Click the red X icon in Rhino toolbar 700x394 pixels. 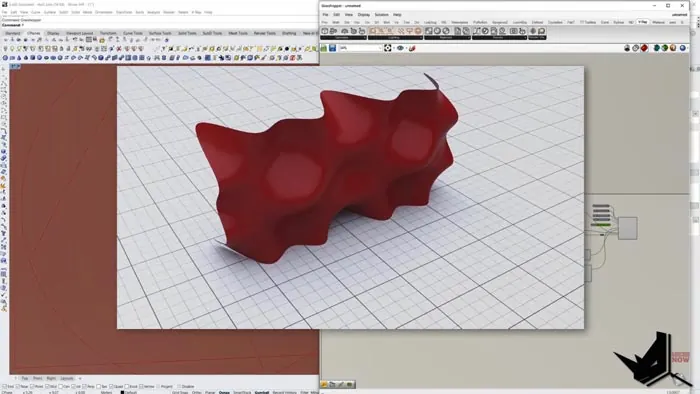[119, 49]
